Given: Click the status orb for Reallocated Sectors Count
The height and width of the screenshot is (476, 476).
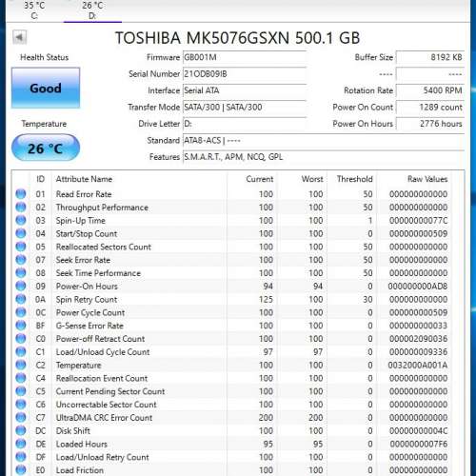Looking at the screenshot, I should (21, 247).
